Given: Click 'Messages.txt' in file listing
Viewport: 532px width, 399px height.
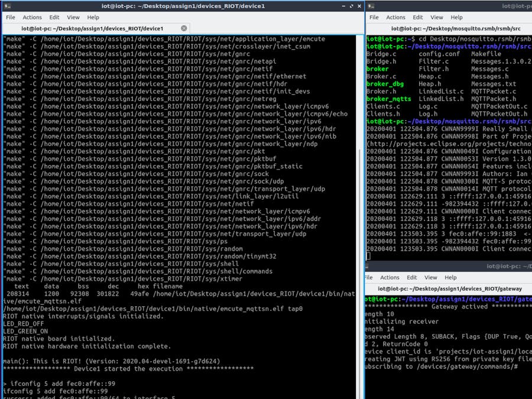Looking at the screenshot, I should pos(494,84).
